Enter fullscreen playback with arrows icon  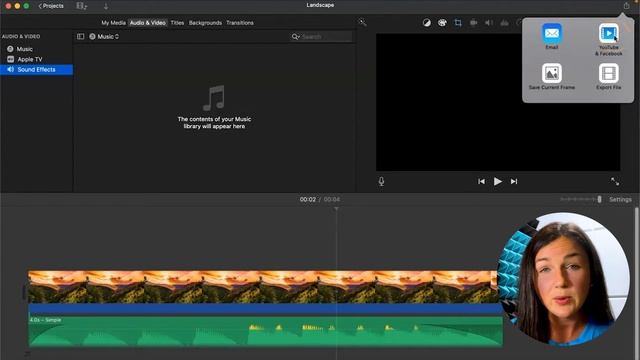[x=615, y=181]
